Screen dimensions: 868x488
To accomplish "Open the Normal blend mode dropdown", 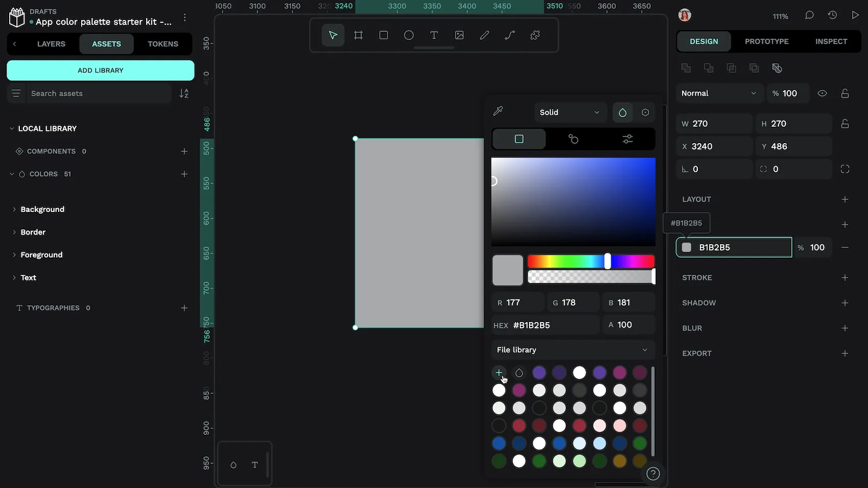I will (719, 93).
